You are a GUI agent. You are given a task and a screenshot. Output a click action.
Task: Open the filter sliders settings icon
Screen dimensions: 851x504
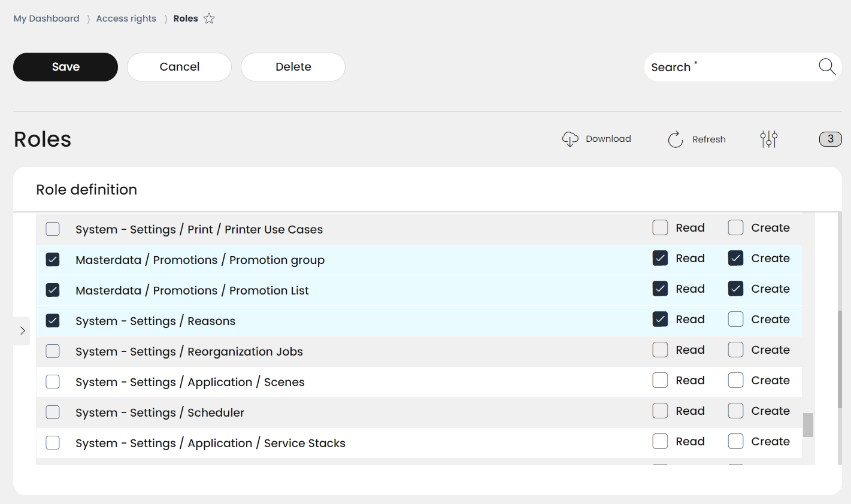click(x=768, y=139)
